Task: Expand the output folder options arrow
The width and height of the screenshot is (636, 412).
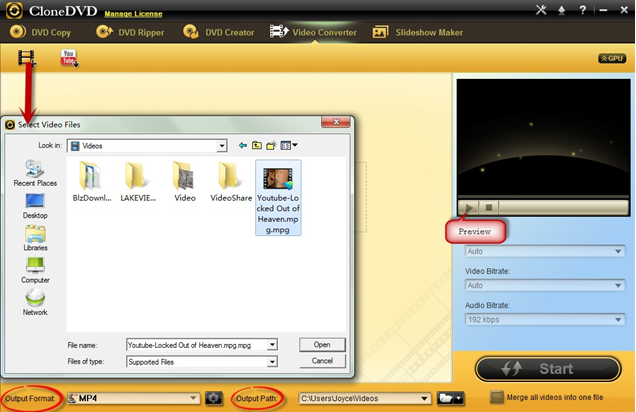Action: (459, 398)
